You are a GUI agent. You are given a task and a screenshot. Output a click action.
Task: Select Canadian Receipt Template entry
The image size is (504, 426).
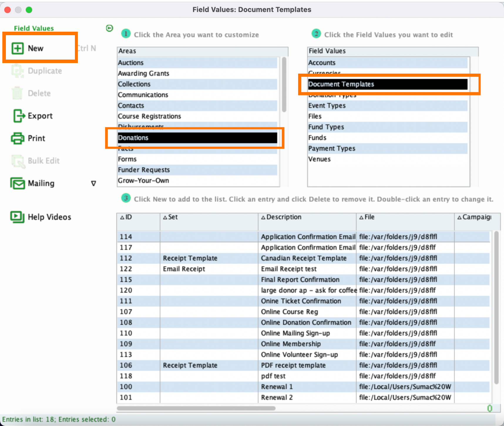303,258
